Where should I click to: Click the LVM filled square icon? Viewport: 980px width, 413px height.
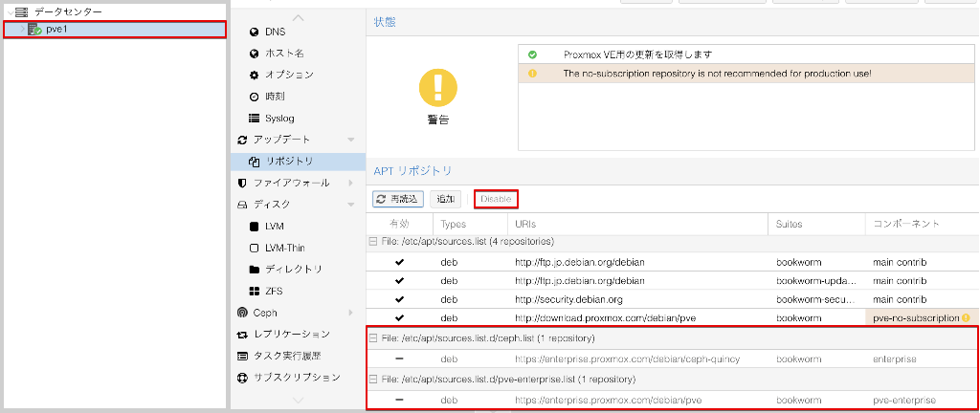tap(254, 226)
